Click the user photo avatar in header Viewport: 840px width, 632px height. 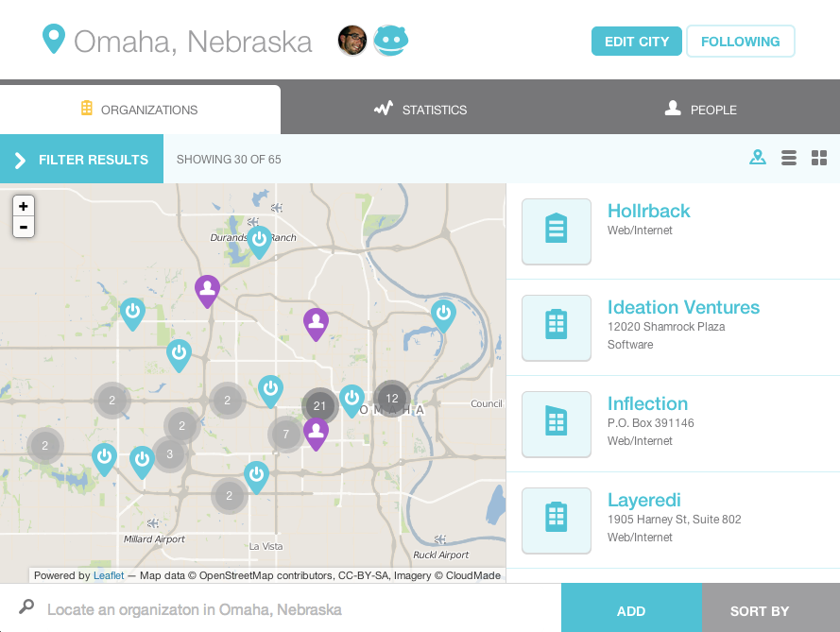tap(352, 41)
